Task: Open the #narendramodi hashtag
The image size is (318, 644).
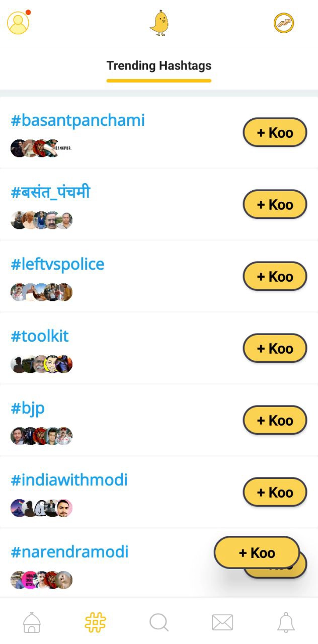Action: (70, 552)
